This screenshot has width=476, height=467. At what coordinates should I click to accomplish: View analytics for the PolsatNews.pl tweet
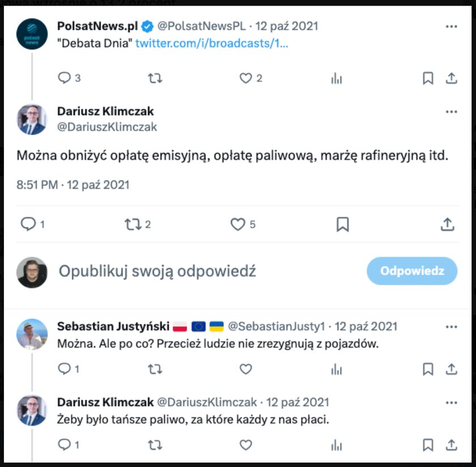tap(337, 78)
